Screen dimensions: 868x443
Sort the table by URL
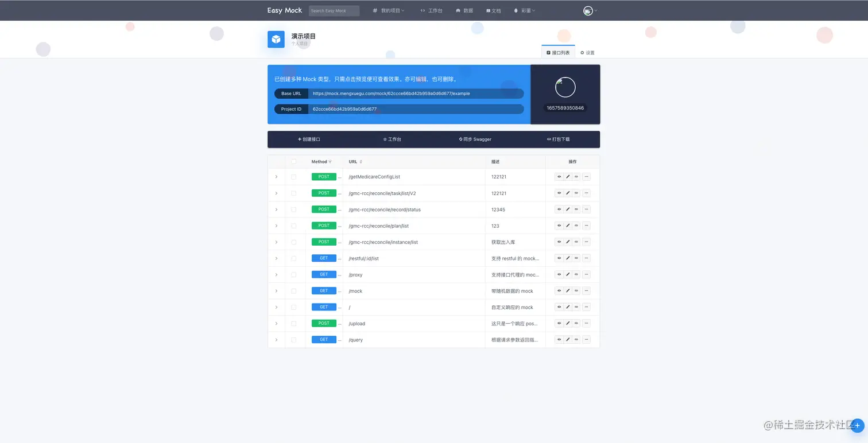point(361,162)
